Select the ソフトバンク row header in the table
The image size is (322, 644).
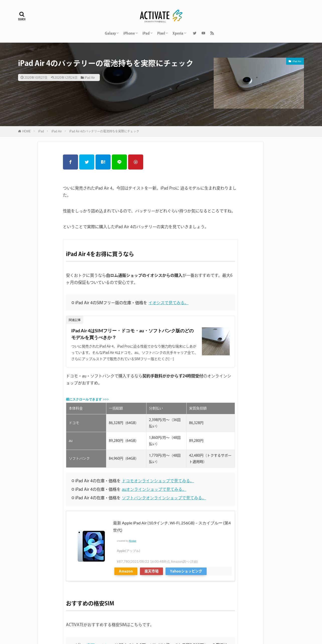click(x=86, y=458)
